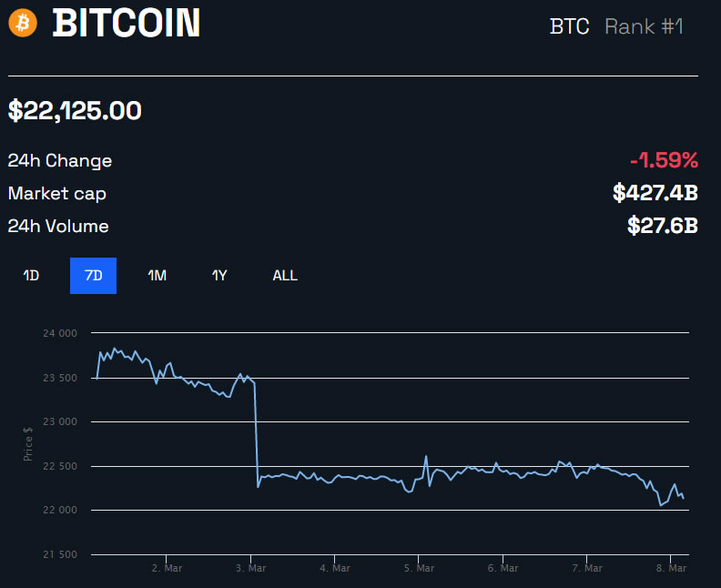Click the orange Bitcoin logo icon

23,23
